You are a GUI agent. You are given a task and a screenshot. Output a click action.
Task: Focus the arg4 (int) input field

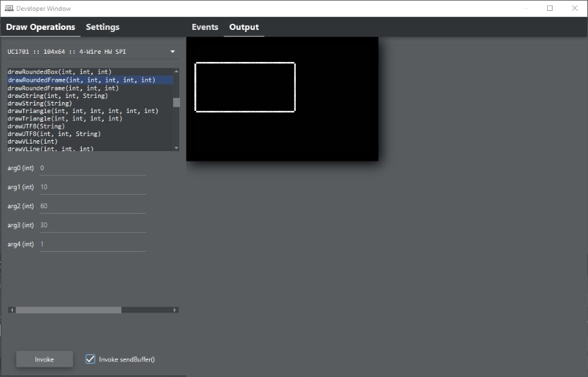pos(93,244)
